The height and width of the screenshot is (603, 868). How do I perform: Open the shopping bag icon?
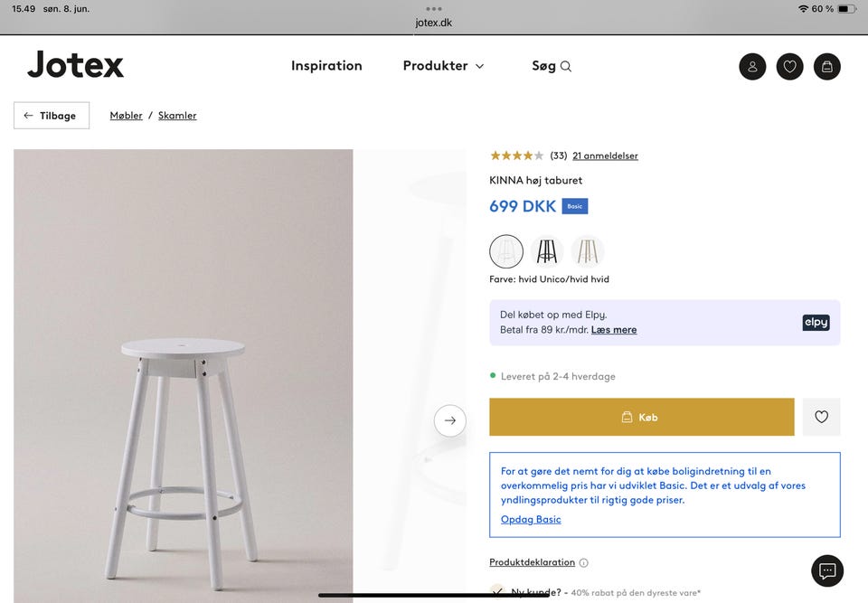(x=826, y=66)
